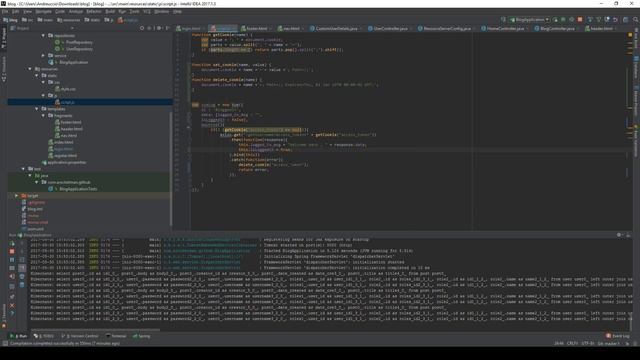
Task: Select BlogApplicationTests in the project tree
Action: click(x=73, y=189)
